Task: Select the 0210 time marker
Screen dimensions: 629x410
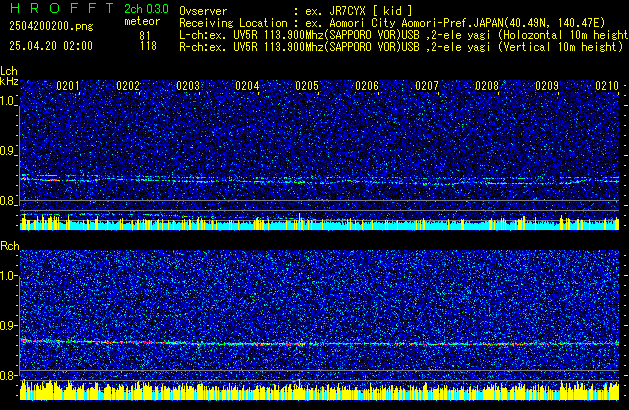Action: (607, 86)
